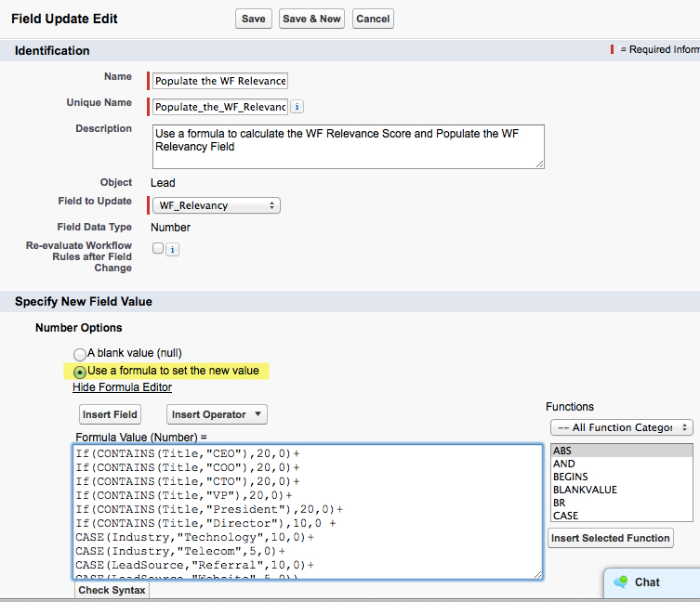The width and height of the screenshot is (700, 602).
Task: Click the Check Syntax button
Action: pos(112,590)
